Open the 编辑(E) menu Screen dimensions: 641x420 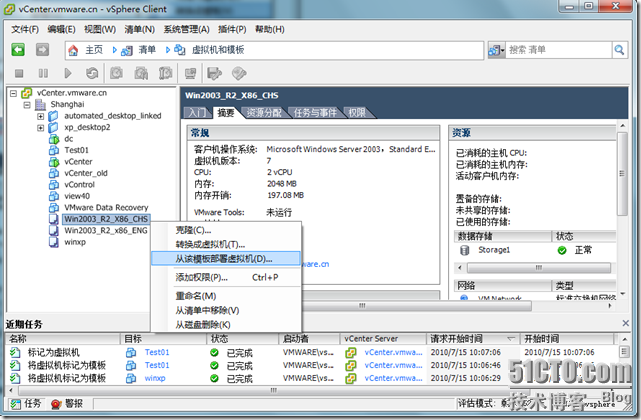pyautogui.click(x=61, y=29)
